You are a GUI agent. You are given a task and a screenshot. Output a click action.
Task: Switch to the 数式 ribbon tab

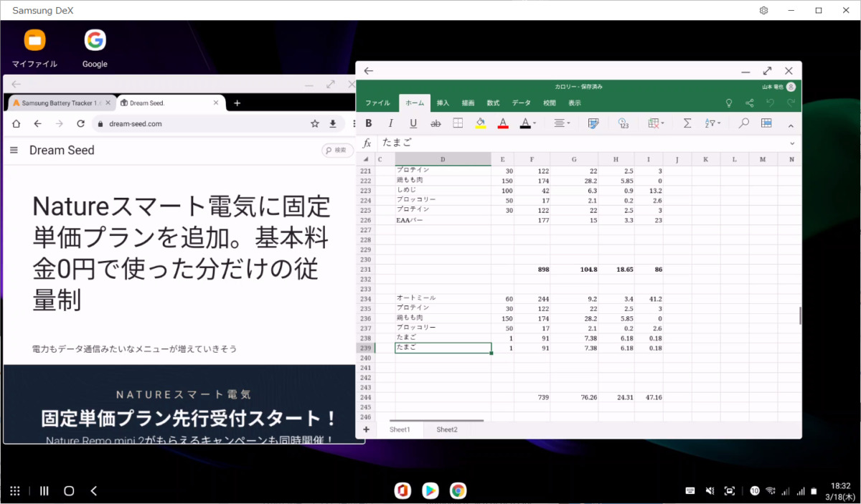pos(493,103)
